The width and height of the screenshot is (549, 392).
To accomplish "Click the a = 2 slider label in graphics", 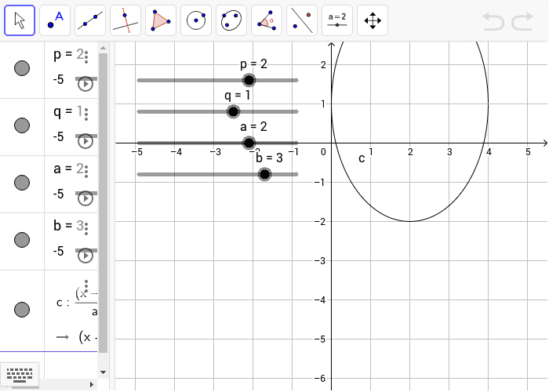I will (253, 127).
